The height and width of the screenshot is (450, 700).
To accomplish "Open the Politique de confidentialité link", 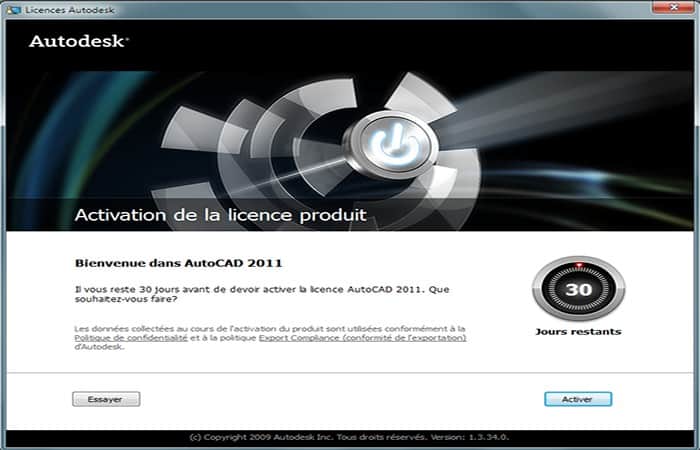I will pos(131,338).
